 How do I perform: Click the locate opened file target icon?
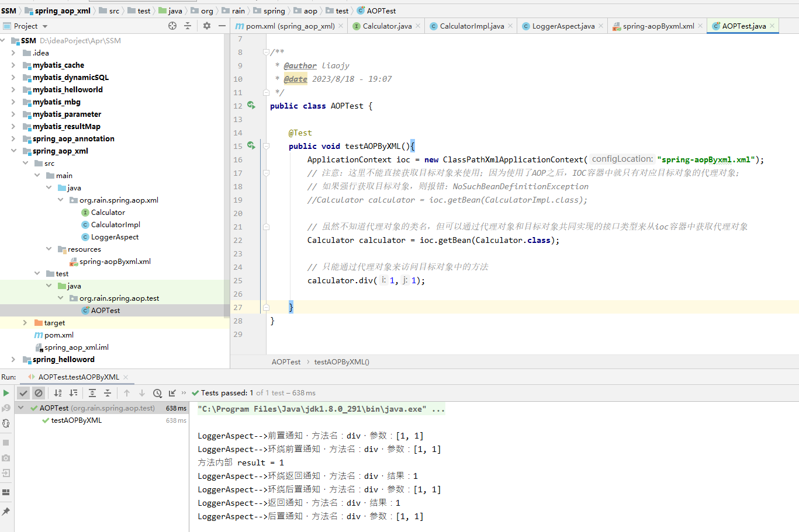172,26
